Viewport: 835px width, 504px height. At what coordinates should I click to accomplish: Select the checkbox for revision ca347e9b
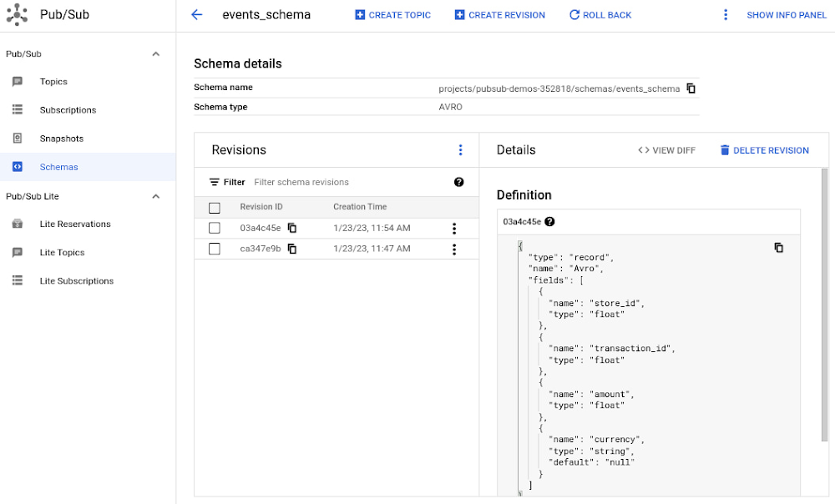tap(215, 249)
